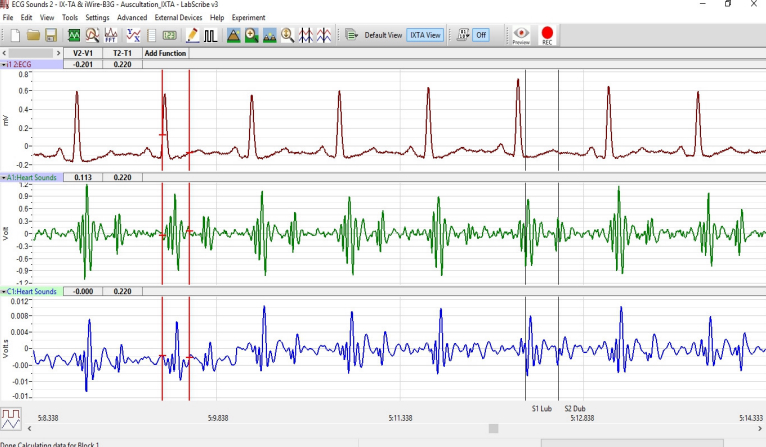
Task: Open the FFT analysis window icon
Action: click(110, 35)
